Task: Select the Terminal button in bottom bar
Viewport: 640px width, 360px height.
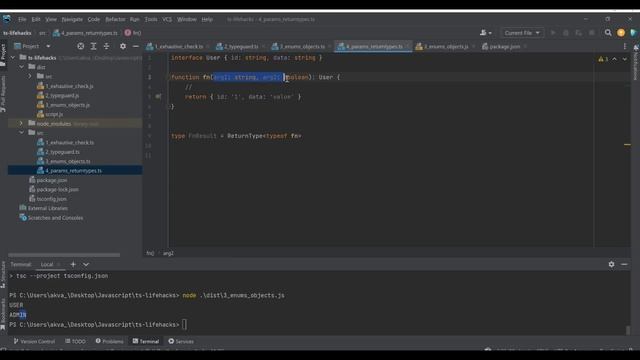Action: (146, 341)
